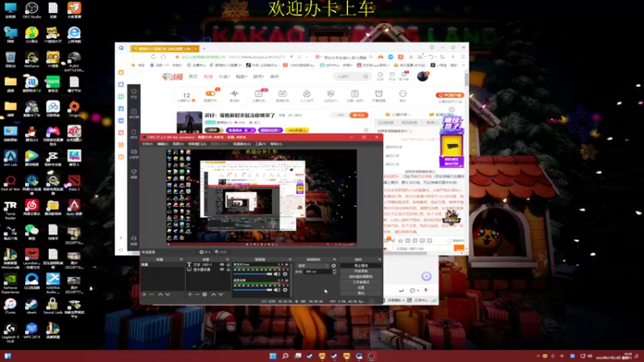
Task: Launch Logitech G HUB desktop icon
Action: (10, 332)
